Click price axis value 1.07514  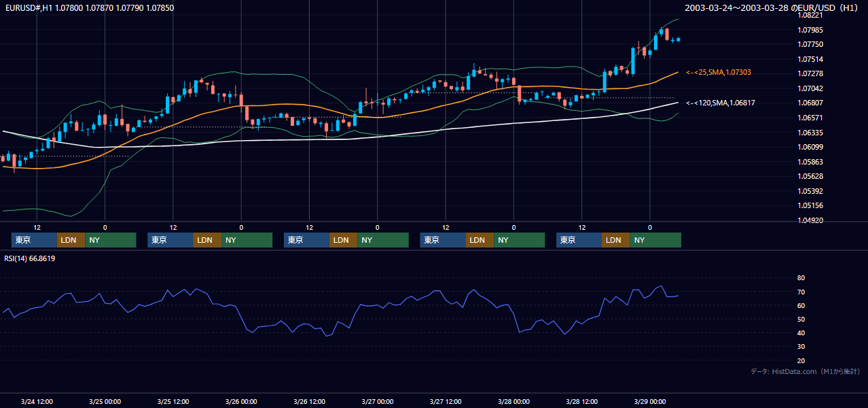[810, 59]
